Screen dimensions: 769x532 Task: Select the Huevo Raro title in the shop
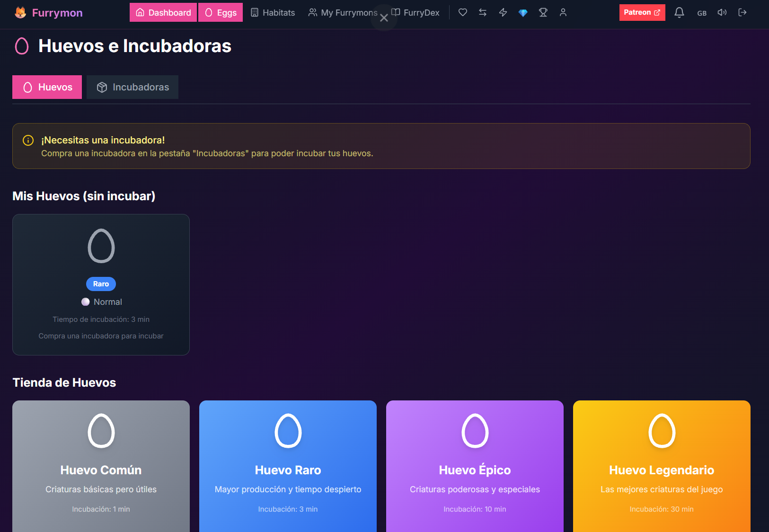pos(288,470)
